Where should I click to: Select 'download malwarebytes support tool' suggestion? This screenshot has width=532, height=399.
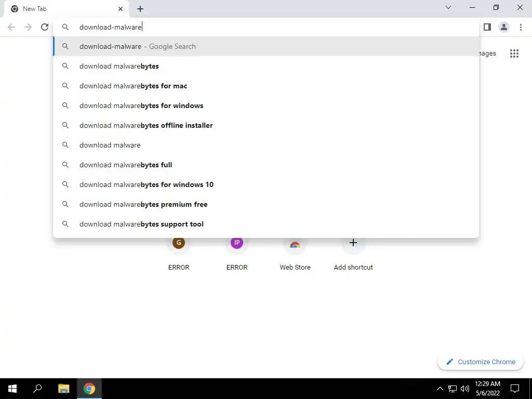(266, 224)
